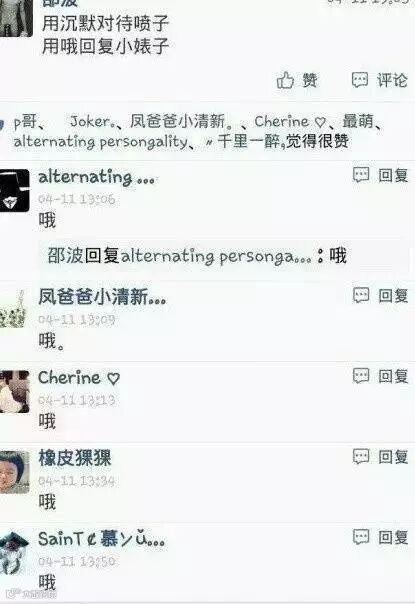
Task: Open 橡皮猓猓's face avatar
Action: [14, 472]
